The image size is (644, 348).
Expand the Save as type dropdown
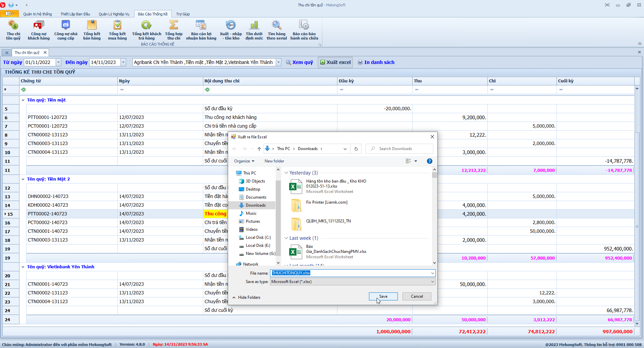pyautogui.click(x=432, y=282)
